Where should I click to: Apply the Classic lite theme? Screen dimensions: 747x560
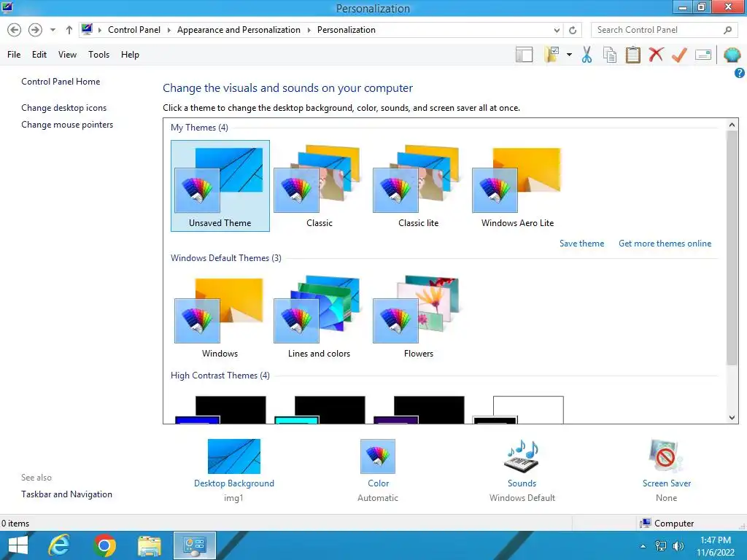[x=418, y=186]
